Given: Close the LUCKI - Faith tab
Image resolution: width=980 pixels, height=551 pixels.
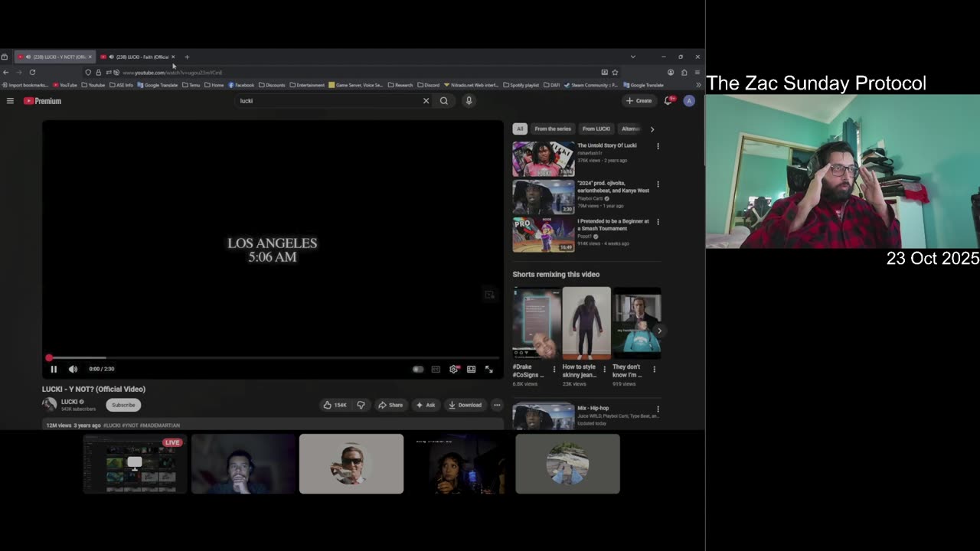Looking at the screenshot, I should [173, 57].
